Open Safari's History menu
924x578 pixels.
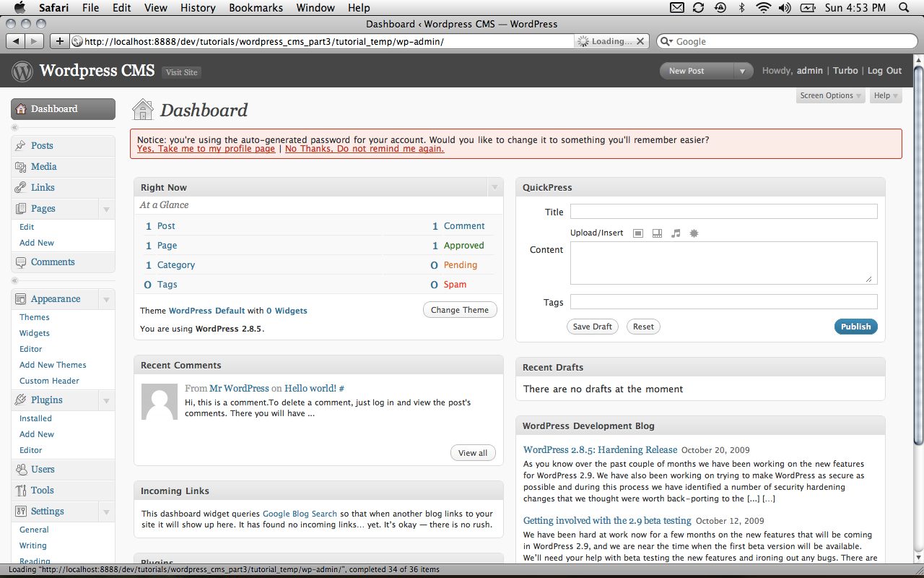click(x=198, y=8)
